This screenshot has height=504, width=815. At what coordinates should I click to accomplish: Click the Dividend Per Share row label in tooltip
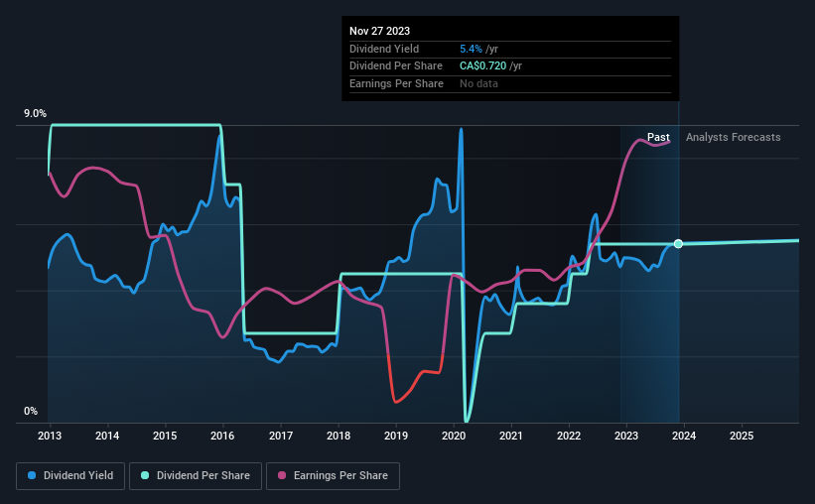coord(396,66)
